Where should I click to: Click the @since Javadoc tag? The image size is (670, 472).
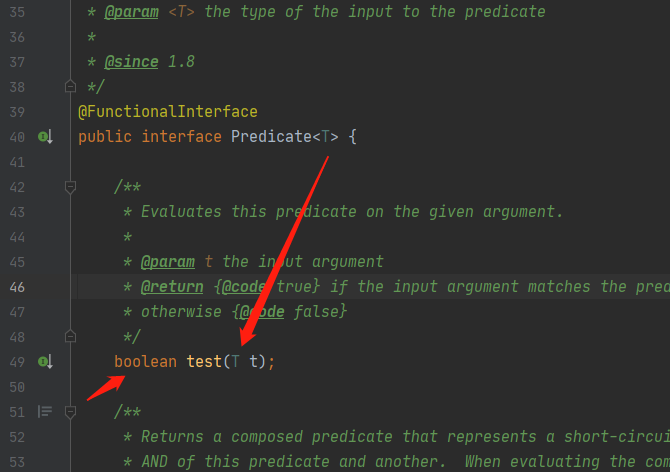click(131, 62)
